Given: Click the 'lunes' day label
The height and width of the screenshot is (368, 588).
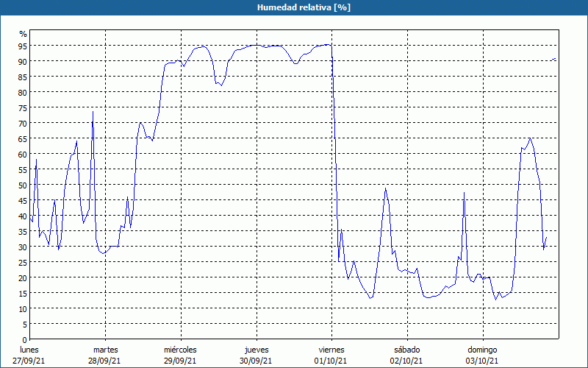Looking at the screenshot, I should point(29,350).
